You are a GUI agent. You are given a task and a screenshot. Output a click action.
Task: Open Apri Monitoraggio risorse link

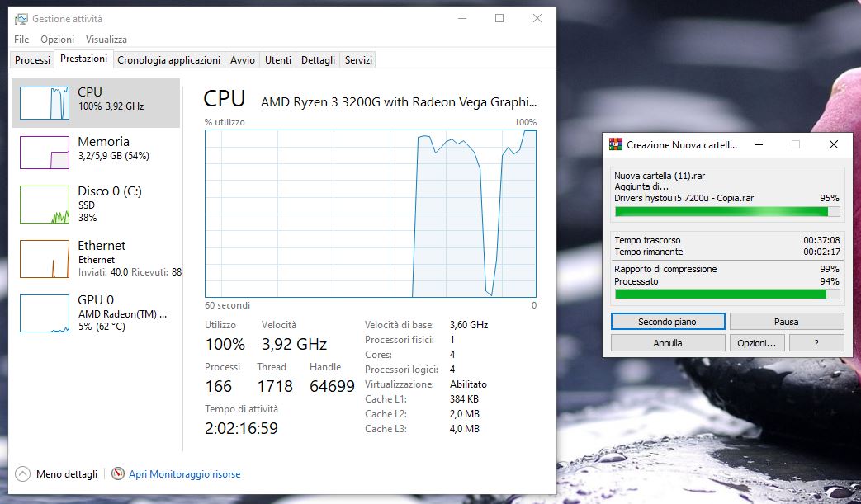coord(185,473)
